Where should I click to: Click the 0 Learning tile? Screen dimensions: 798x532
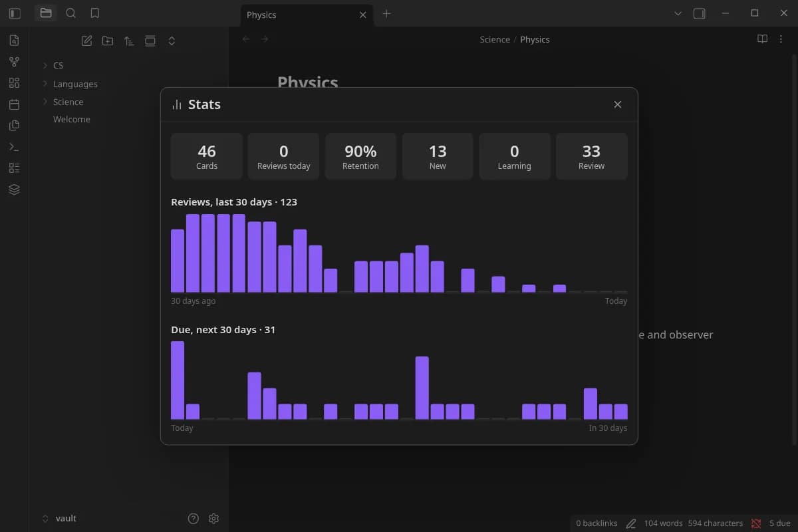(x=515, y=156)
